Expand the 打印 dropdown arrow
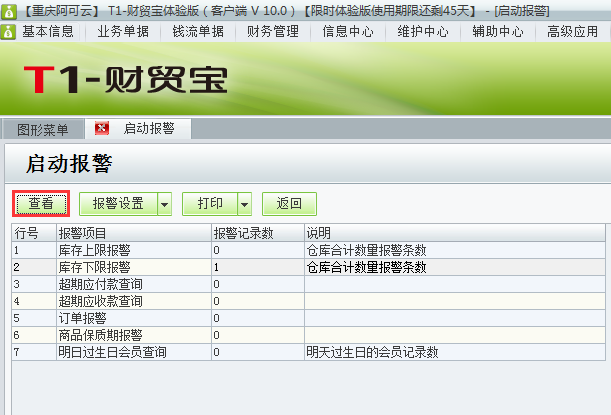This screenshot has height=415, width=611. click(244, 204)
